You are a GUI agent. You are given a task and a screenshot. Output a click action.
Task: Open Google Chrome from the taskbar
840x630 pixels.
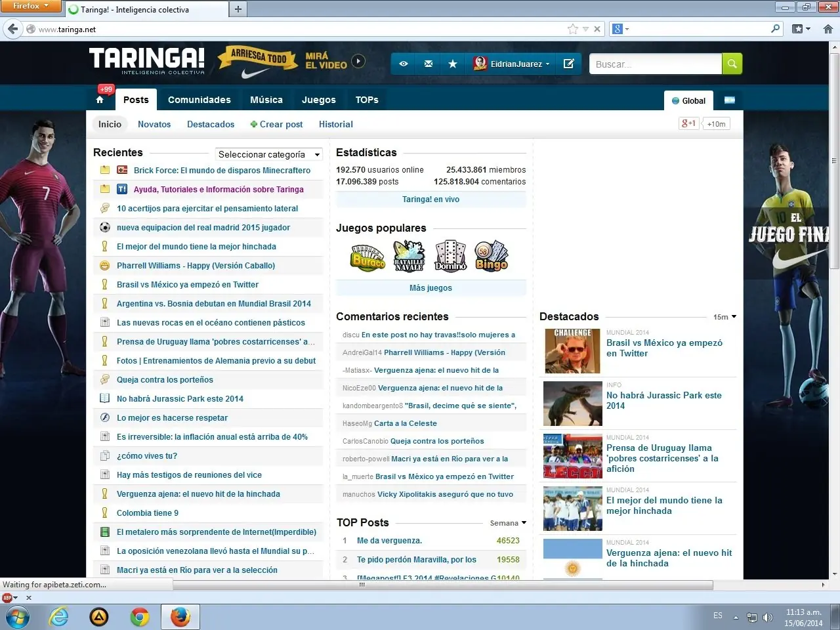click(x=139, y=618)
